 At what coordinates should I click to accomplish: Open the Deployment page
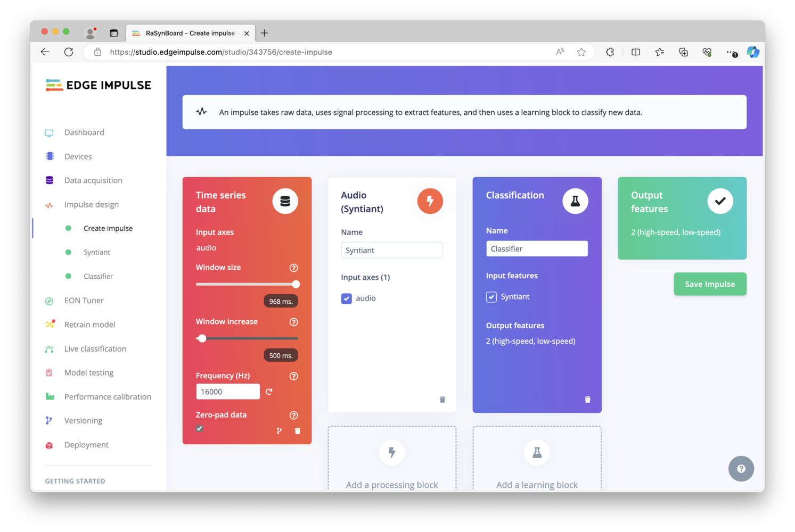pyautogui.click(x=86, y=445)
